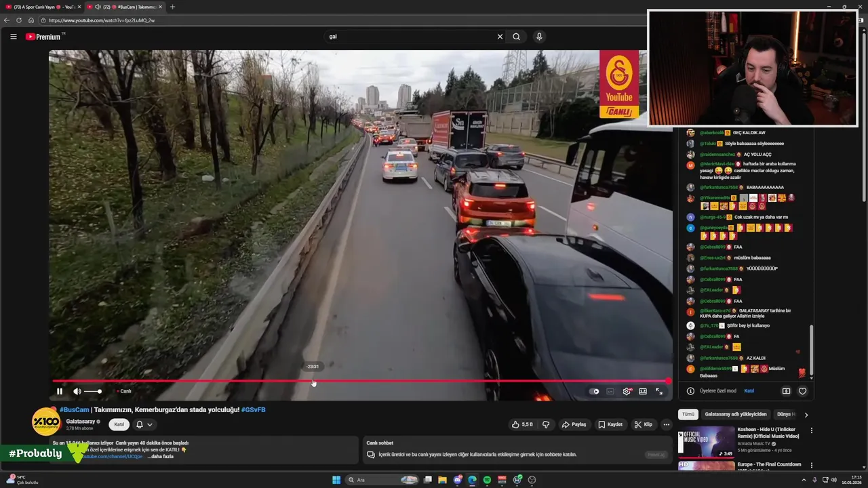The image size is (868, 488).
Task: Open notification bell dropdown
Action: 144,424
